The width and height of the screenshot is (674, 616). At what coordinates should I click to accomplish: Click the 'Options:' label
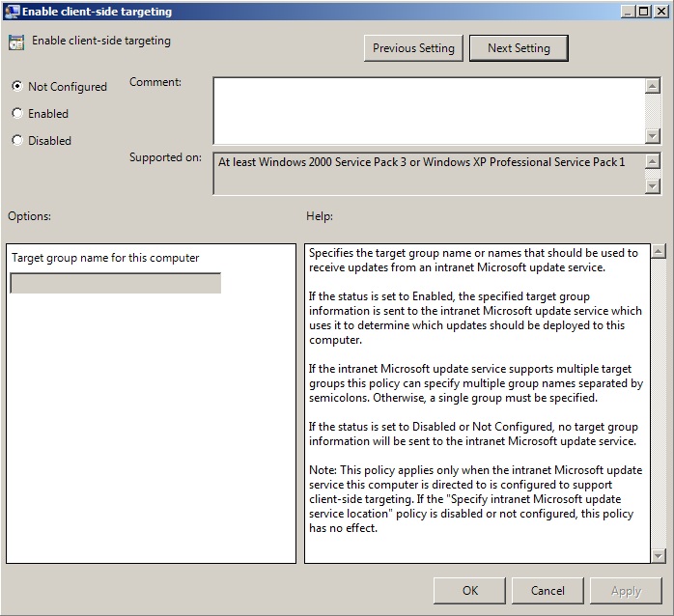coord(29,216)
